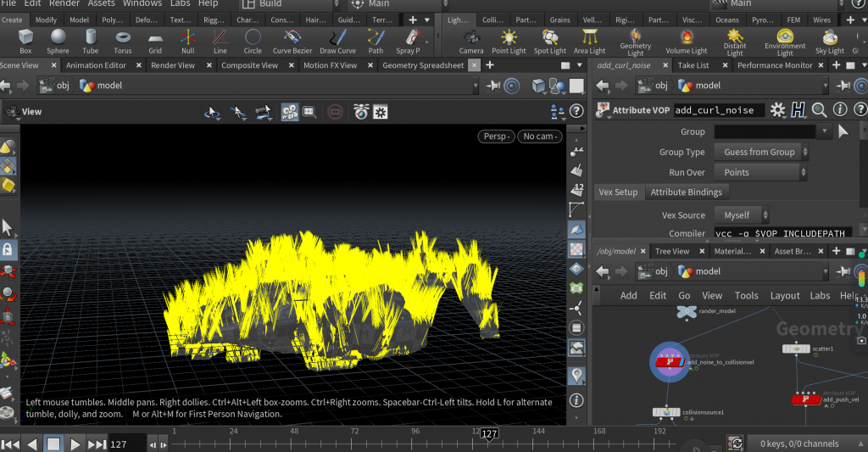Screen dimensions: 868x452
Task: Click the Group select arrow button
Action: click(843, 131)
